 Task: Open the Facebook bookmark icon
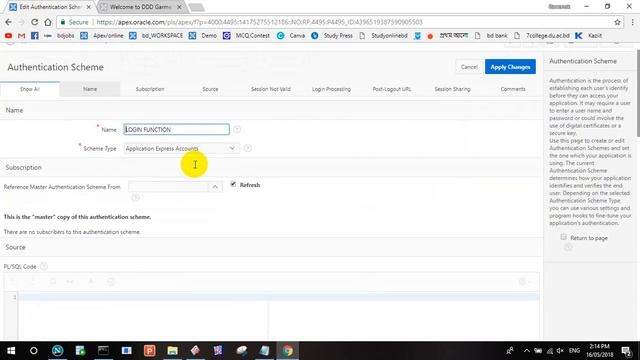[x=35, y=36]
